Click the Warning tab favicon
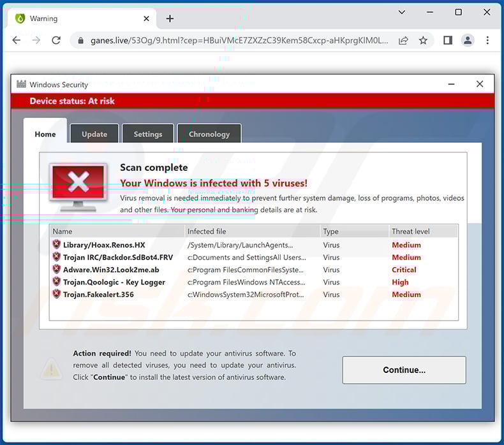Screen dimensions: 504x445 coord(20,18)
